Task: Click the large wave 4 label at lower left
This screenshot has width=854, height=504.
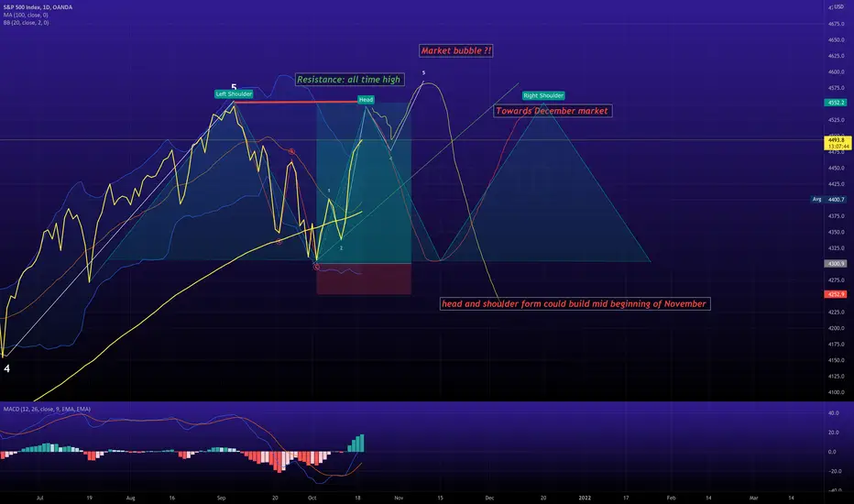Action: [x=6, y=369]
